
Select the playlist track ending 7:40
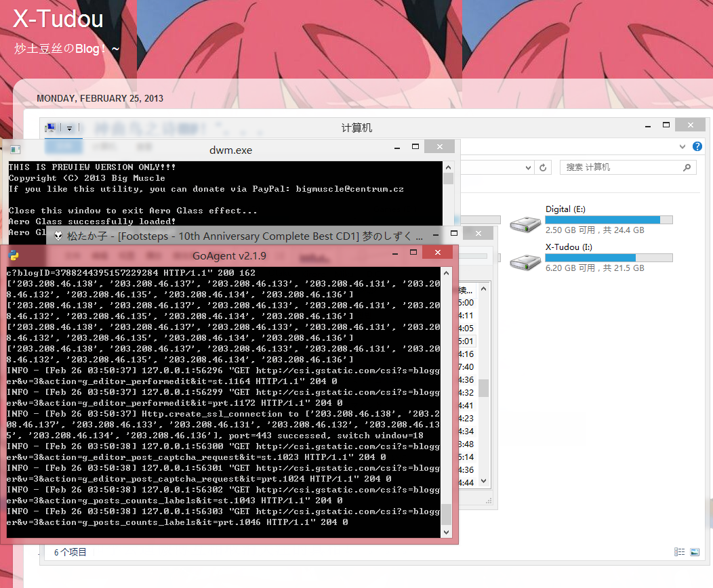coord(466,366)
